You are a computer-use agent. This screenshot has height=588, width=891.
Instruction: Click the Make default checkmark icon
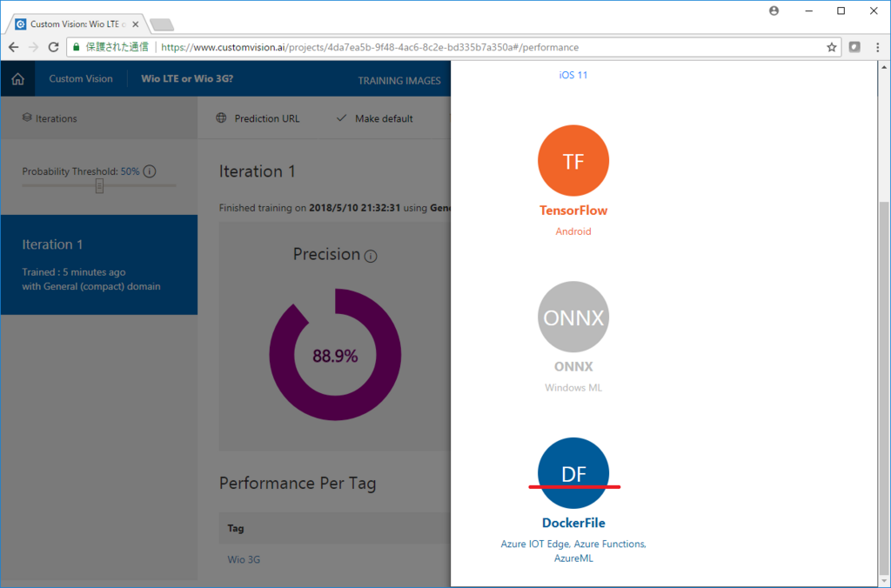(341, 118)
